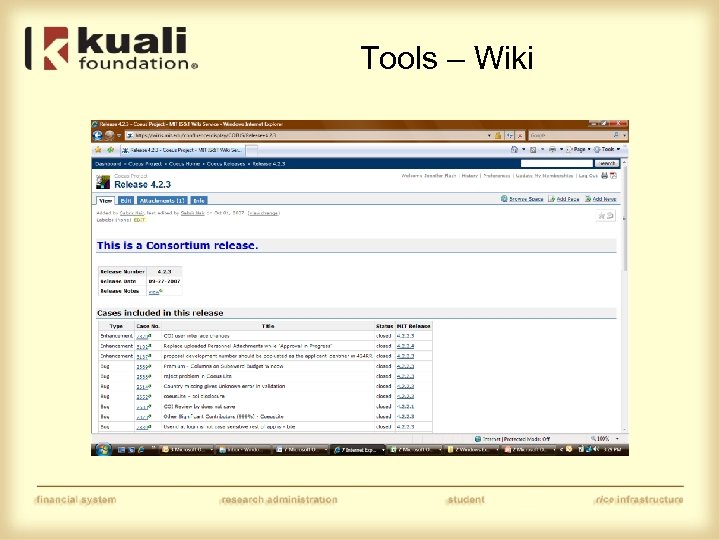The width and height of the screenshot is (720, 540).
Task: Click the Internet Protected Mode status indicator
Action: click(x=512, y=439)
